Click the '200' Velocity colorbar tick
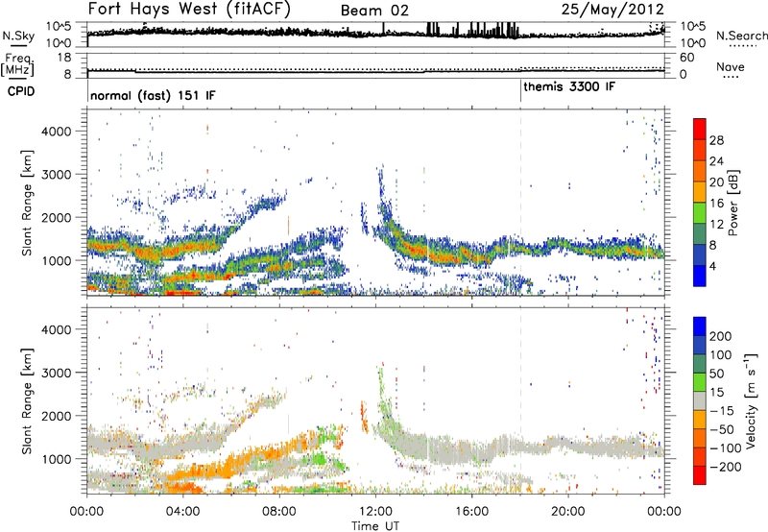The image size is (768, 532). (x=721, y=336)
